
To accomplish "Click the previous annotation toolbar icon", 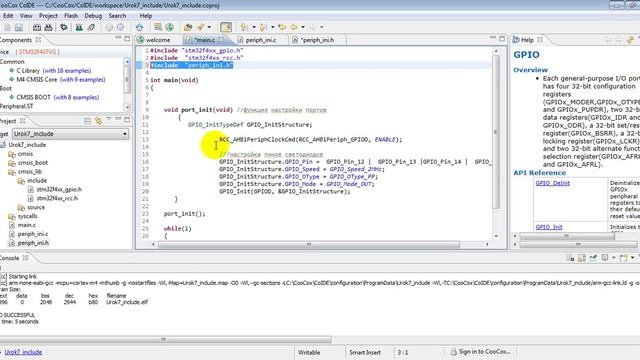I will pyautogui.click(x=263, y=27).
